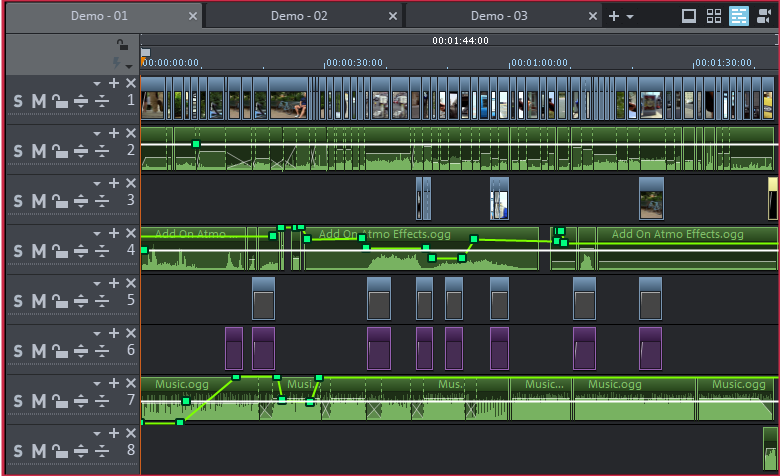
Task: Mute track 7
Action: click(x=39, y=401)
